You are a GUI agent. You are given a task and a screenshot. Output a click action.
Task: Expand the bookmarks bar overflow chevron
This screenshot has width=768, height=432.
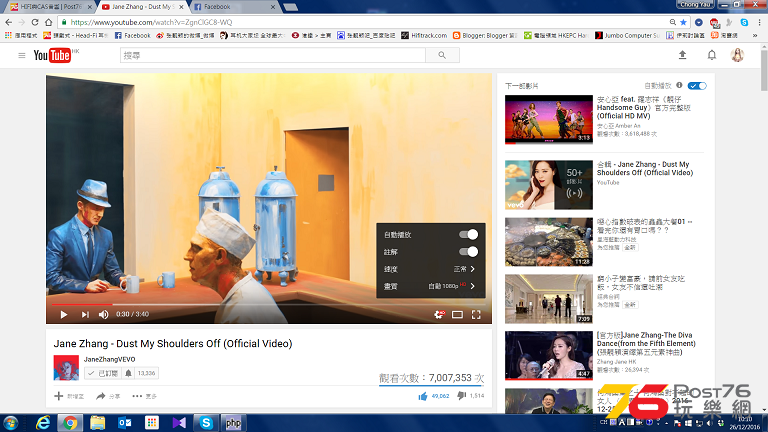coord(755,36)
